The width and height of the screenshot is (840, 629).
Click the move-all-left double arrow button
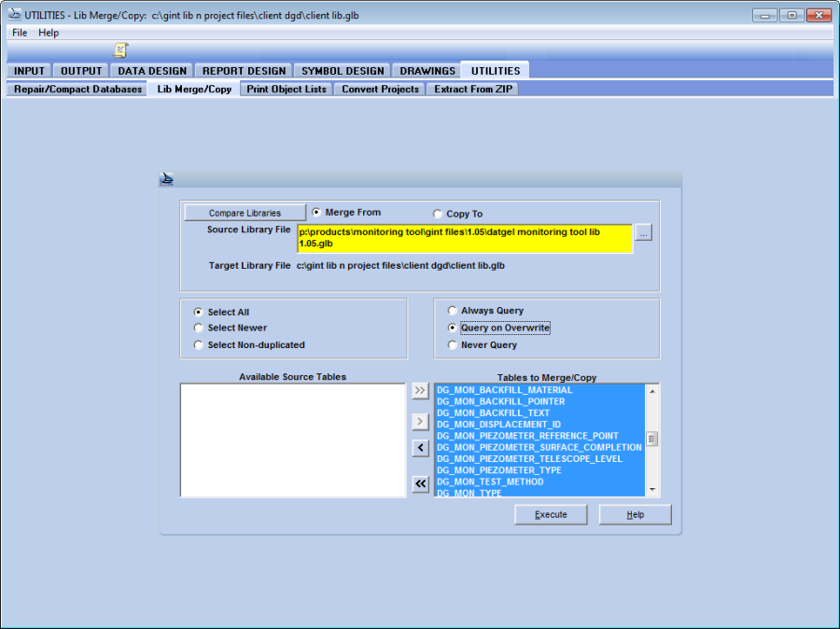pos(420,482)
